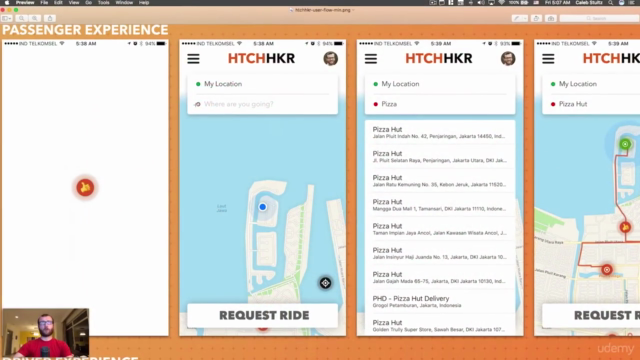The width and height of the screenshot is (640, 360).
Task: Open hamburger menu on the map screen
Action: [193, 59]
